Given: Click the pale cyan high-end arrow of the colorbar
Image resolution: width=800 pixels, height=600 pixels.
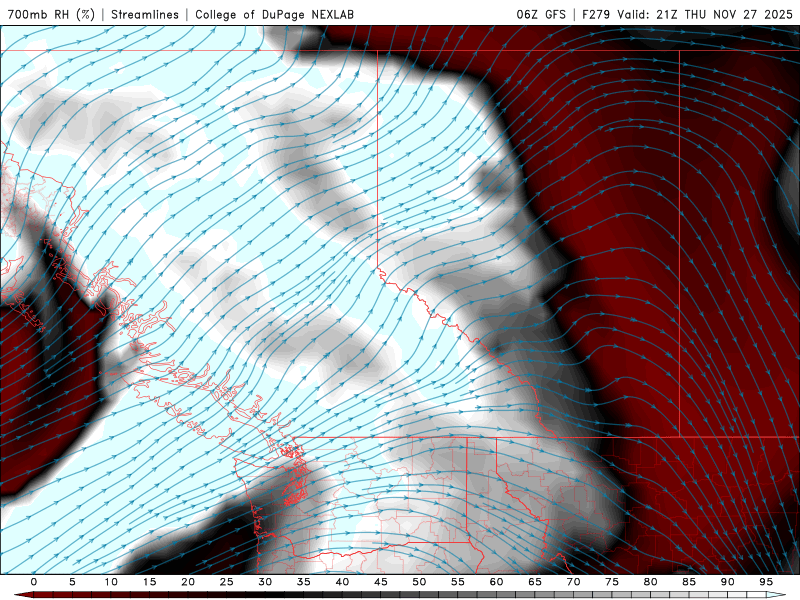Looking at the screenshot, I should click(776, 595).
